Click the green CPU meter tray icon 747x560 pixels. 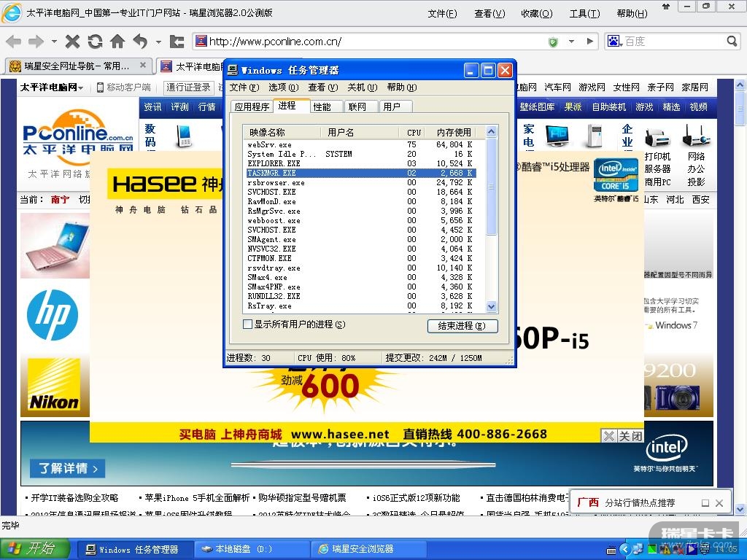tap(651, 550)
